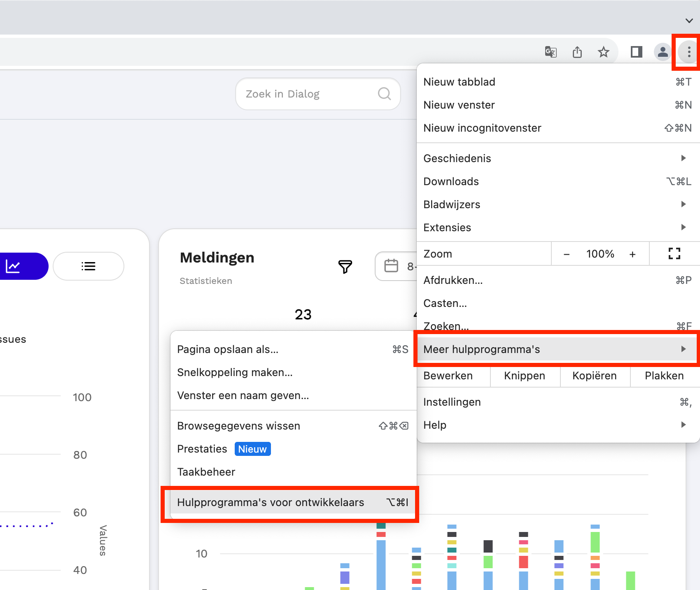
Task: Choose Casten... from the menu
Action: (558, 303)
